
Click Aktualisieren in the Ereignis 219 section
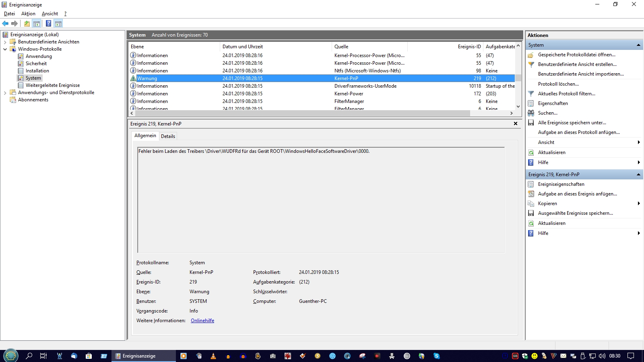coord(551,223)
